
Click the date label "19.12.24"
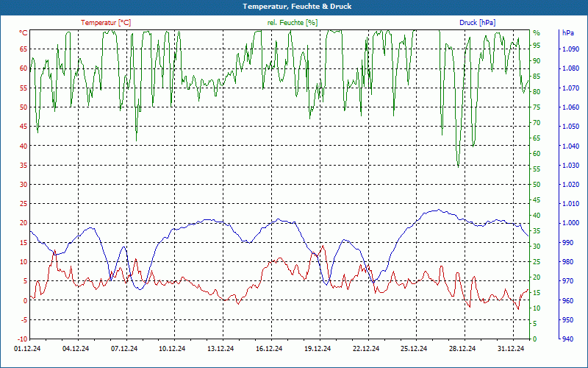click(x=318, y=348)
